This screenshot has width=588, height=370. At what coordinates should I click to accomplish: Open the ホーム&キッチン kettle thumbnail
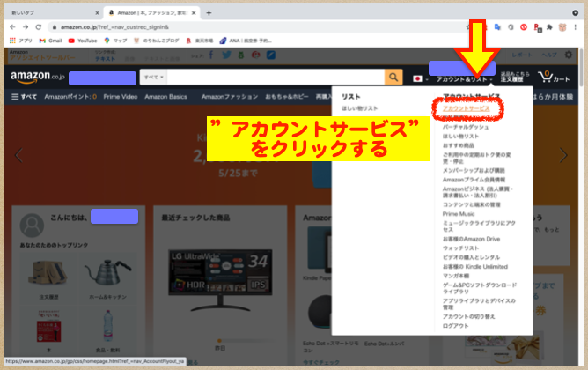click(x=107, y=271)
